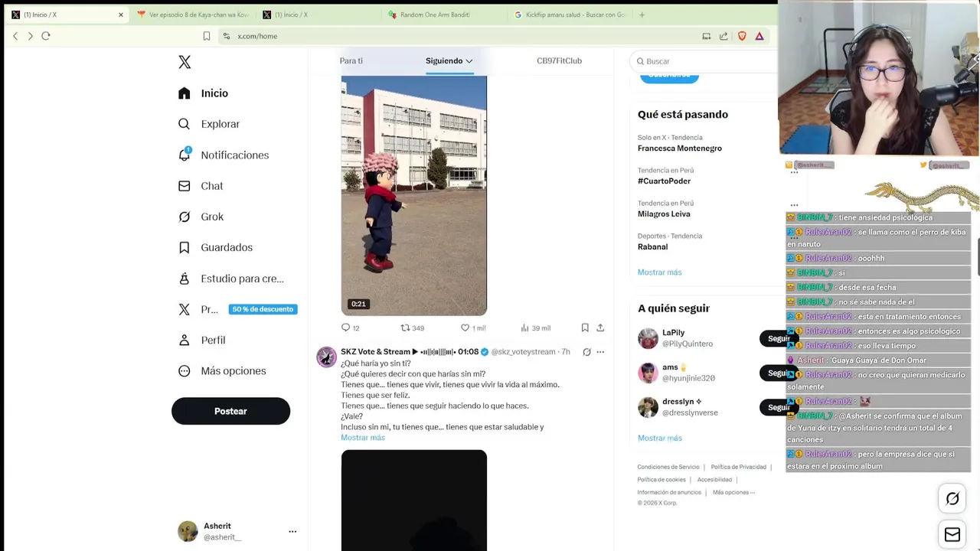
Task: Open floating messages envelope icon
Action: [952, 534]
